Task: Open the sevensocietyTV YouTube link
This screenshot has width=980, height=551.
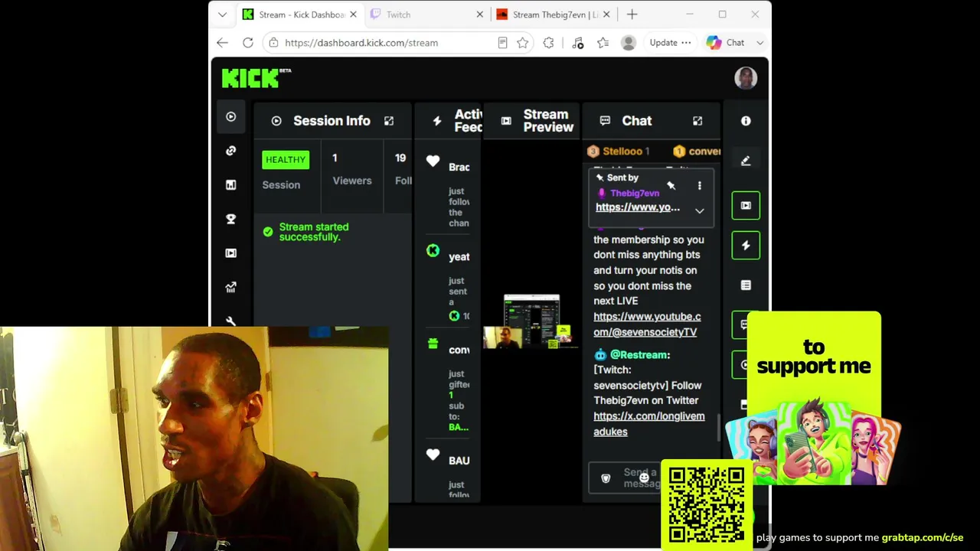Action: (x=647, y=324)
